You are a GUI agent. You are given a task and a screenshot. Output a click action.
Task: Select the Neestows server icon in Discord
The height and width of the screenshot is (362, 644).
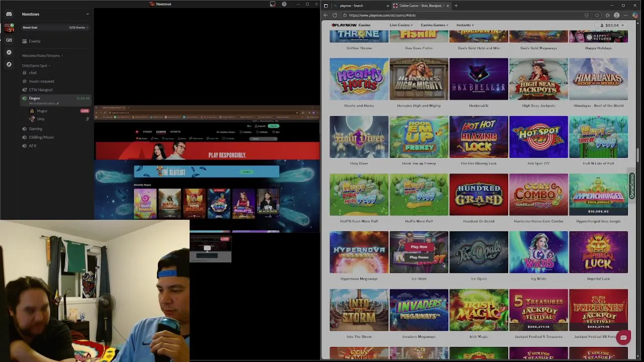[x=9, y=28]
